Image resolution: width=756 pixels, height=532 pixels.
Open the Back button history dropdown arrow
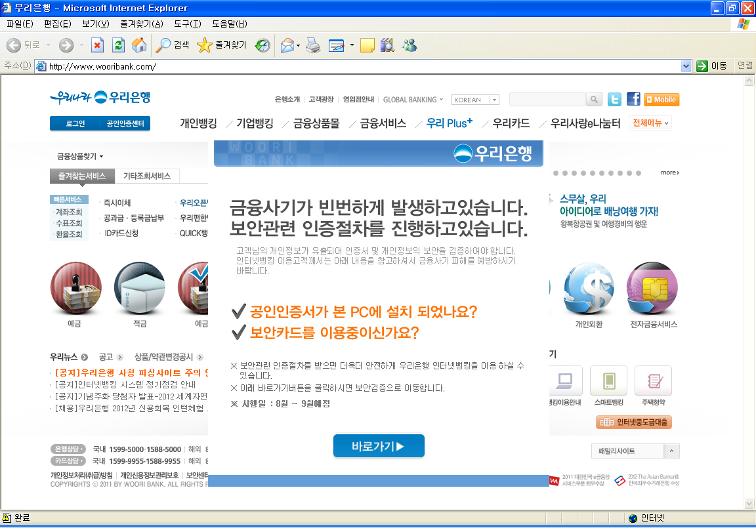(48, 45)
